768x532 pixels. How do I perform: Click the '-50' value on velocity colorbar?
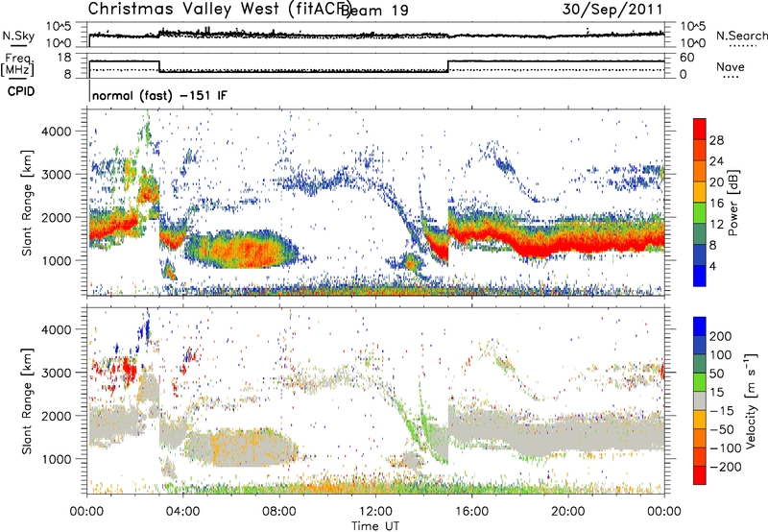(x=722, y=429)
